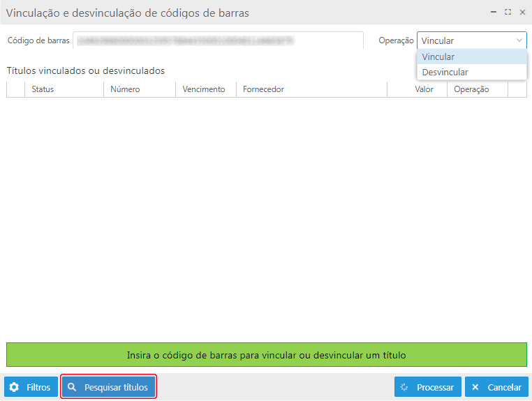The height and width of the screenshot is (401, 532).
Task: Click the gear icon on Filtros
Action: point(14,387)
